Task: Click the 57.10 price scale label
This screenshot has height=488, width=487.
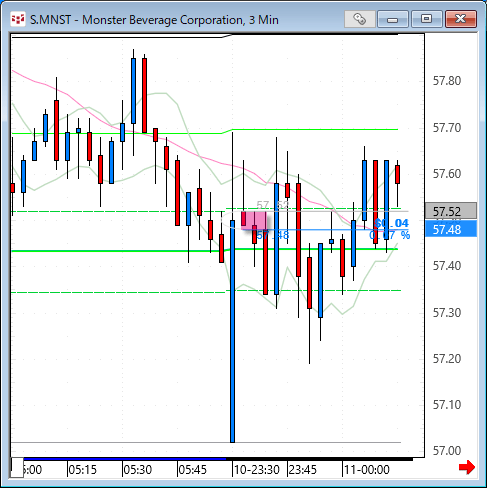Action: tap(447, 405)
